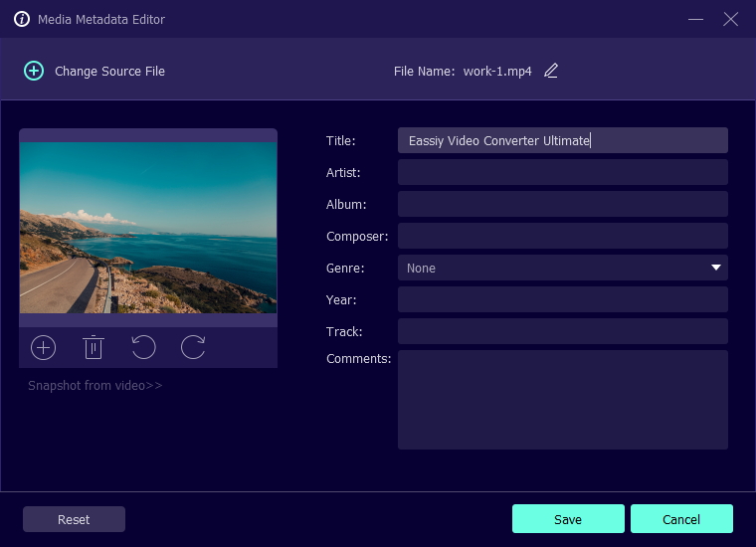This screenshot has height=547, width=756.
Task: Click the Genre dropdown arrow
Action: pyautogui.click(x=715, y=268)
